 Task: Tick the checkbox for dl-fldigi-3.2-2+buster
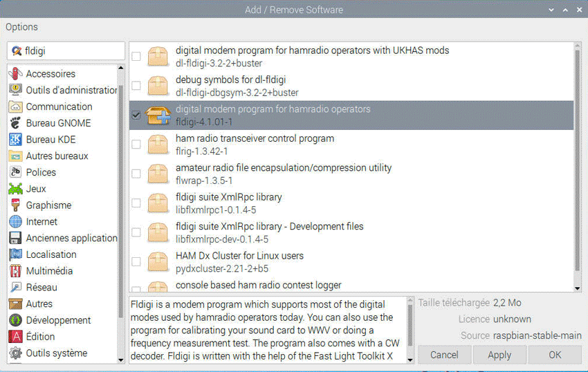click(x=136, y=57)
